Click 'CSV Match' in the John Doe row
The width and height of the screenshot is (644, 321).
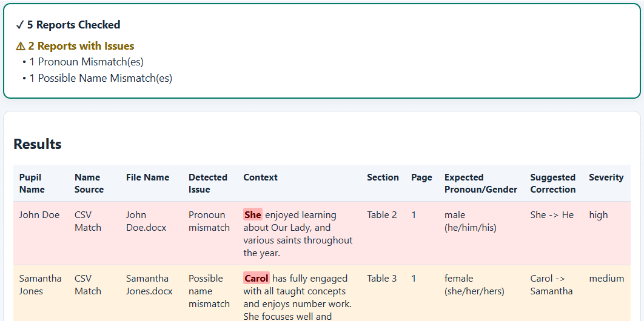(88, 221)
